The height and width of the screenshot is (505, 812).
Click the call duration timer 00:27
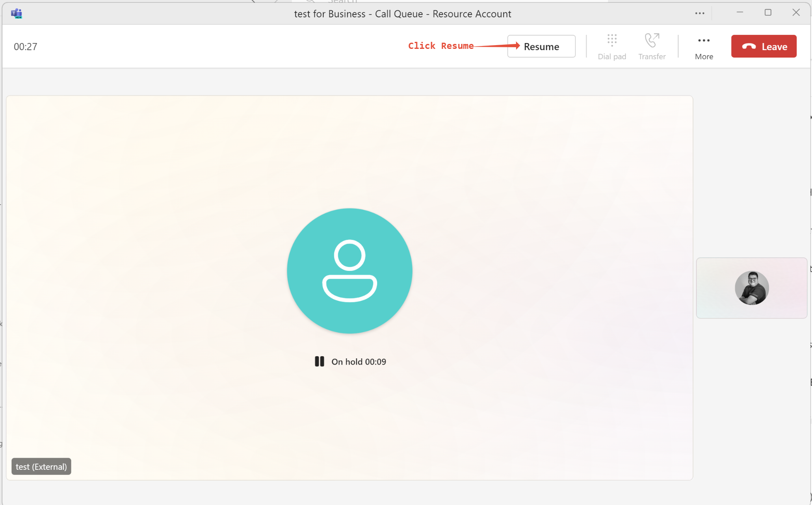click(x=26, y=47)
